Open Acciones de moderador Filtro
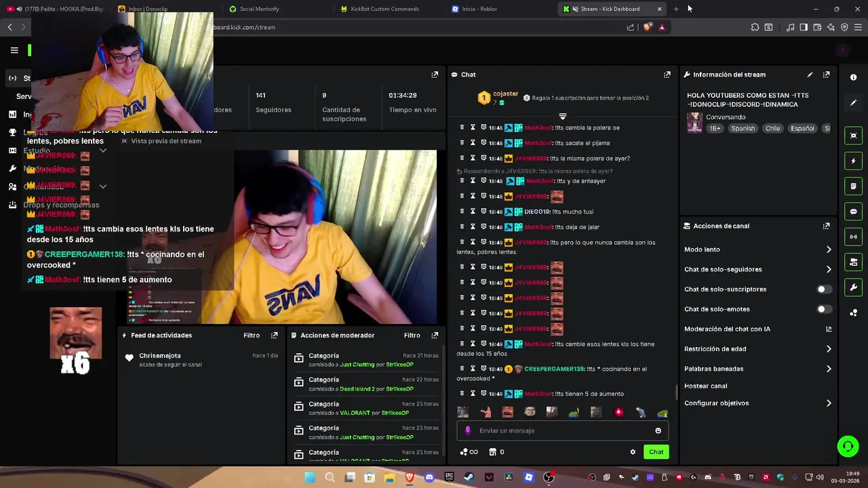The width and height of the screenshot is (868, 488). 412,335
